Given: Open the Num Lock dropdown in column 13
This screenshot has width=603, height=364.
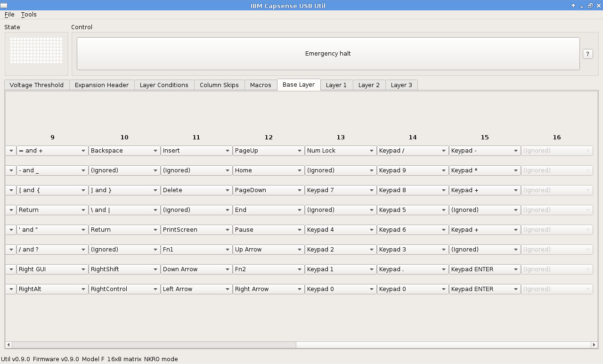Looking at the screenshot, I should (x=340, y=151).
